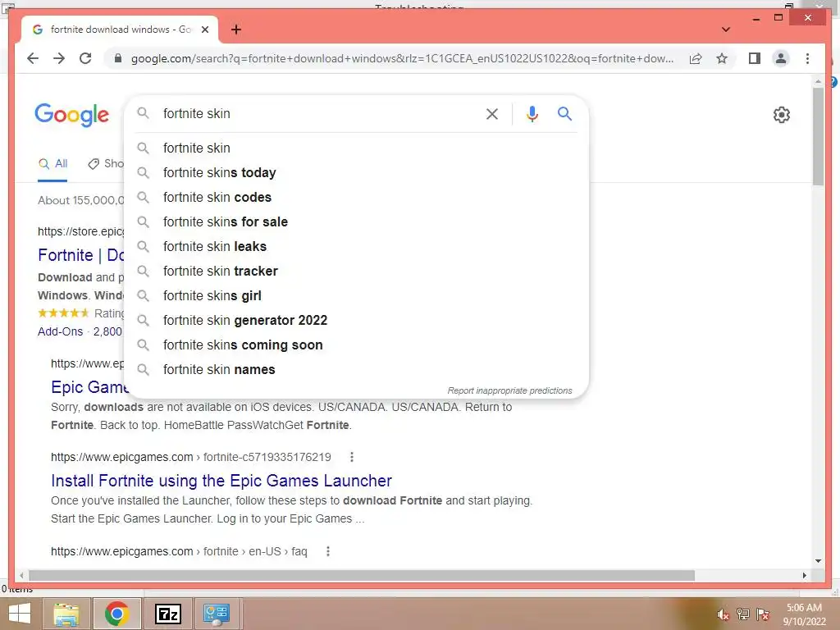View site security lock info

pos(118,58)
